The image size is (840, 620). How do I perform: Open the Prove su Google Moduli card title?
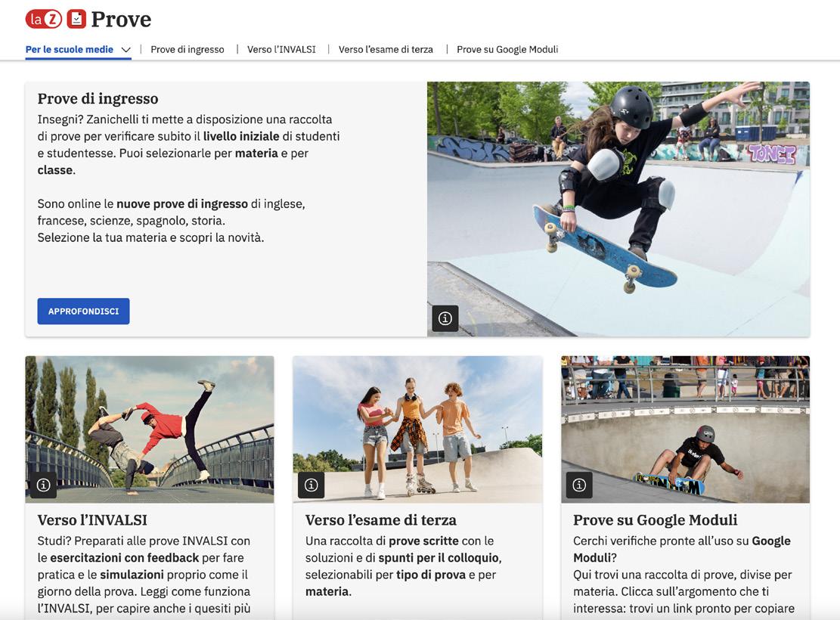[656, 519]
